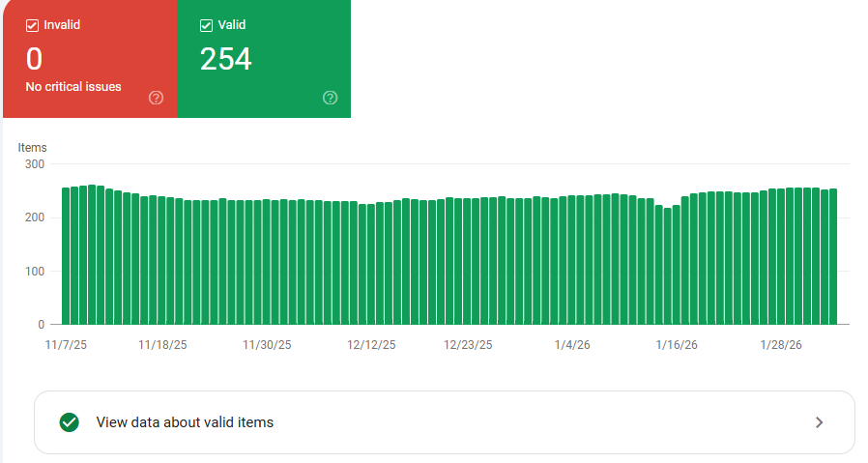Select the invalid count of 0
Image resolution: width=868 pixels, height=463 pixels.
pyautogui.click(x=34, y=60)
